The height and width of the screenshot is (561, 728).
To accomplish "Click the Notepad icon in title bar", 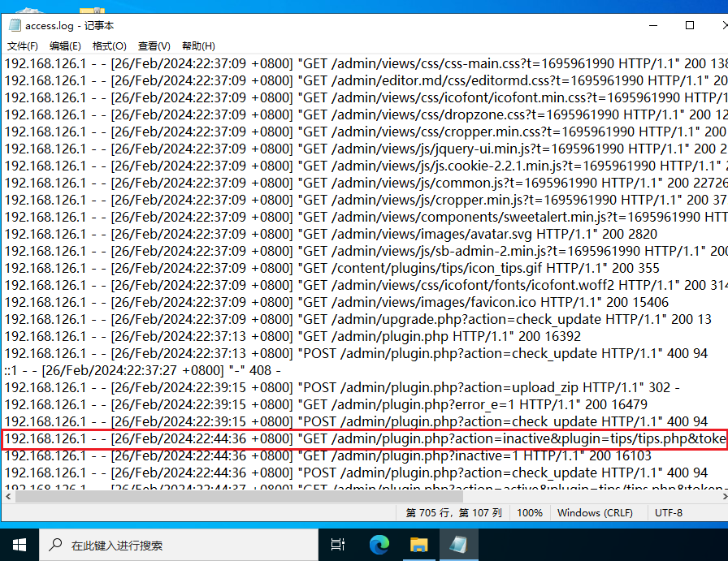I will pos(15,25).
